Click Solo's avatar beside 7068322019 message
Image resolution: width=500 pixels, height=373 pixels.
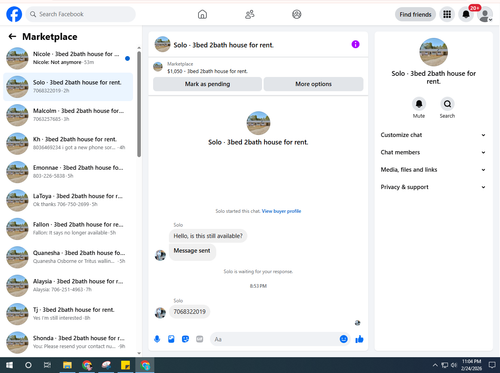click(160, 313)
